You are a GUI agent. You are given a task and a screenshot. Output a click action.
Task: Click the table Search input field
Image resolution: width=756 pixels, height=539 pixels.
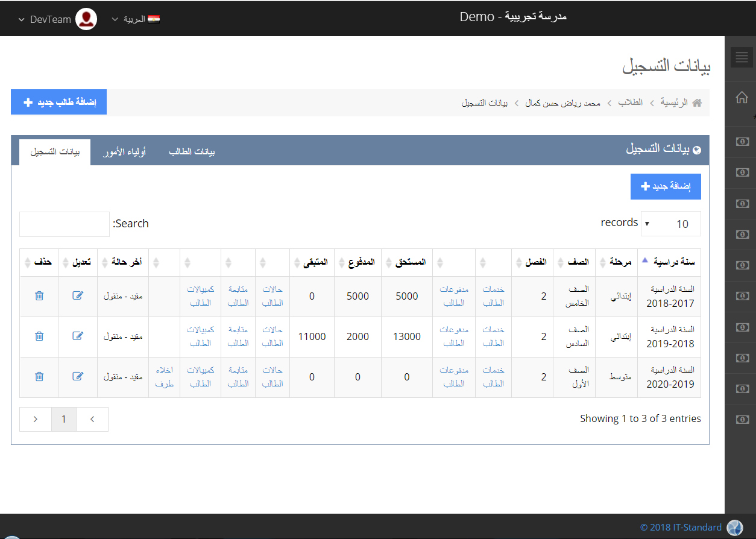pyautogui.click(x=65, y=224)
